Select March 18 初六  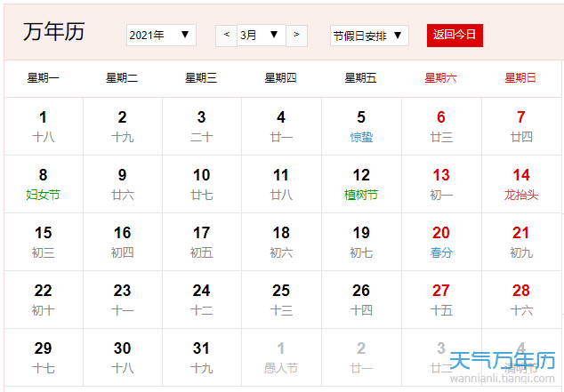(x=282, y=242)
